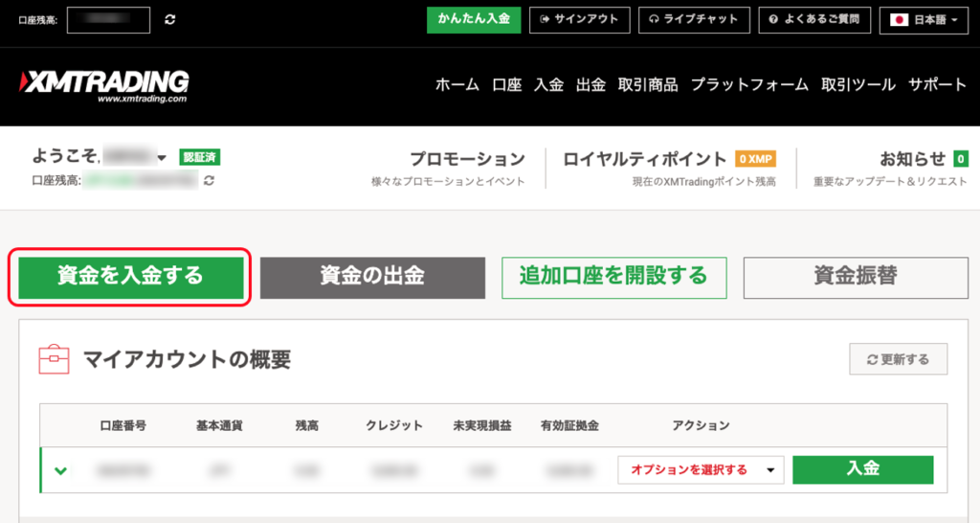The width and height of the screenshot is (980, 523).
Task: Click 追加口座を開設する button
Action: coord(613,277)
